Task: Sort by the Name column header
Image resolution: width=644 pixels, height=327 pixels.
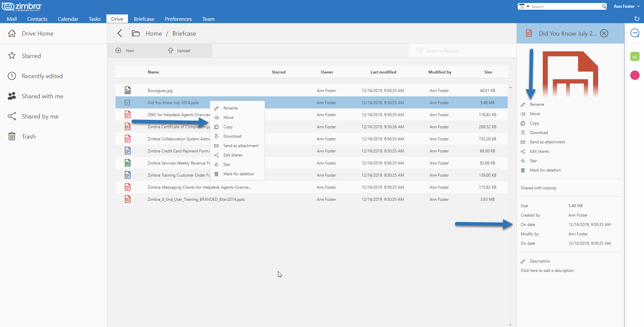Action: coord(153,72)
